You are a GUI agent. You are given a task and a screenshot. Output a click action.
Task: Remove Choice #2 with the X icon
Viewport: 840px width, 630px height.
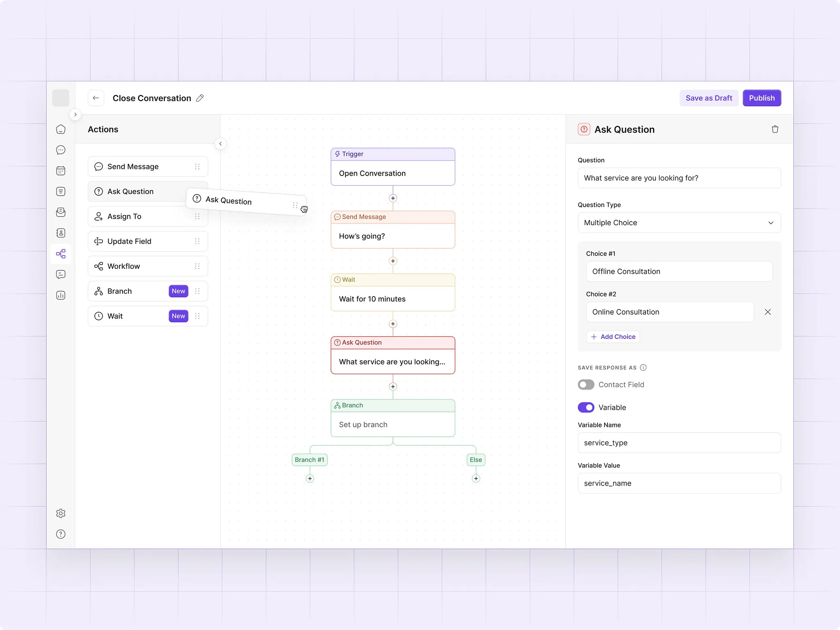click(768, 312)
